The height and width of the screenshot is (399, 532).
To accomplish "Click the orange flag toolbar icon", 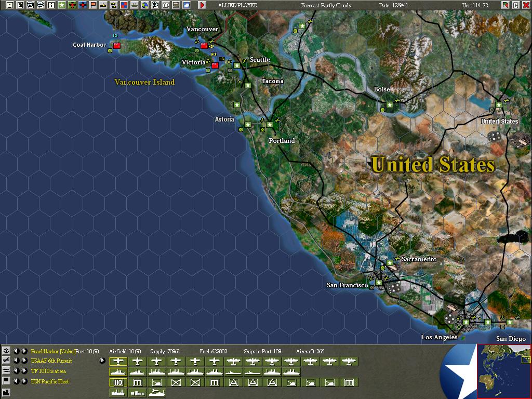I will (93, 5).
